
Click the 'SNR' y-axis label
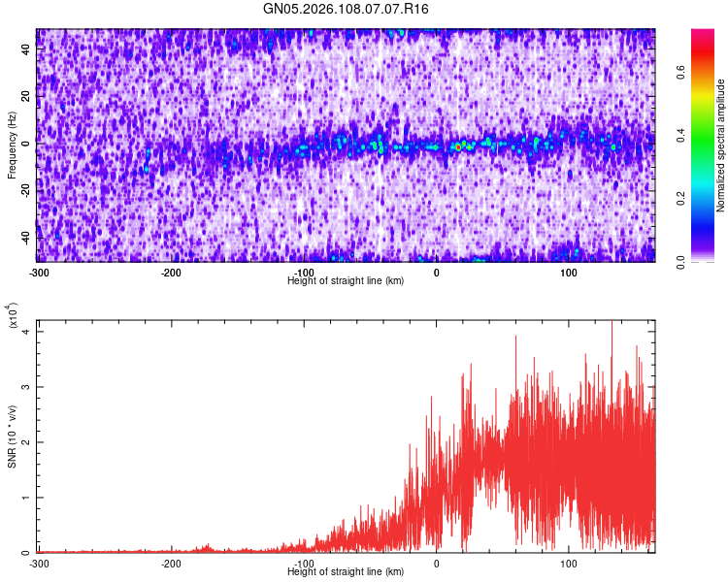click(x=12, y=436)
